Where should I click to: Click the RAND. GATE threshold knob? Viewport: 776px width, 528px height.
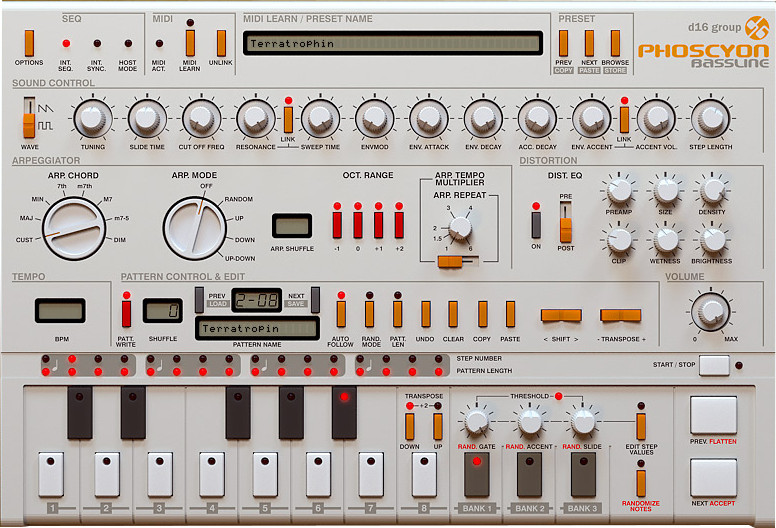pos(476,421)
